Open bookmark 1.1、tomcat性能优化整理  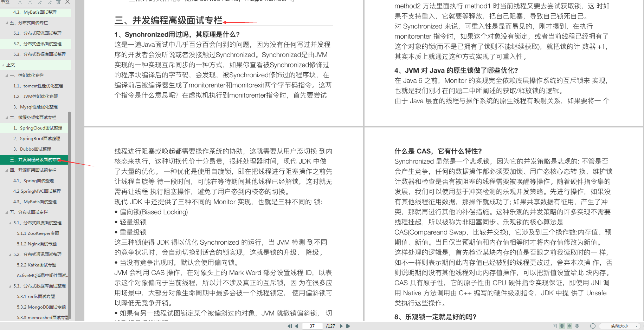(x=38, y=86)
